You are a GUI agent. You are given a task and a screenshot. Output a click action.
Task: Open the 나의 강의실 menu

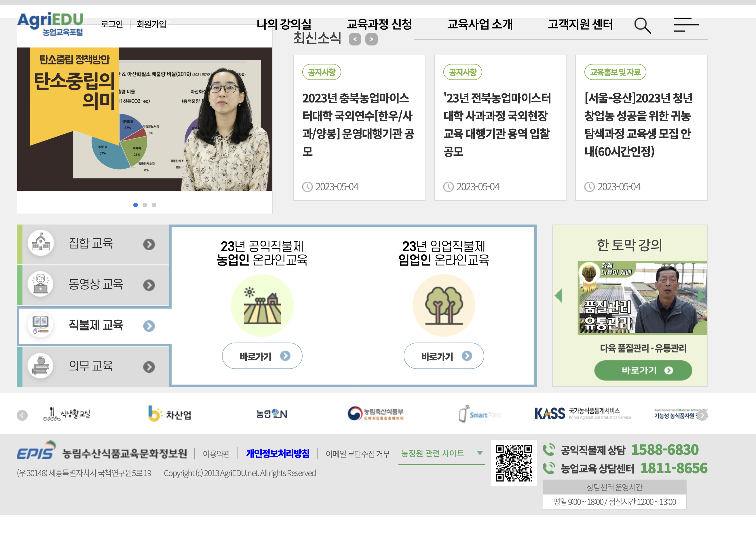285,24
